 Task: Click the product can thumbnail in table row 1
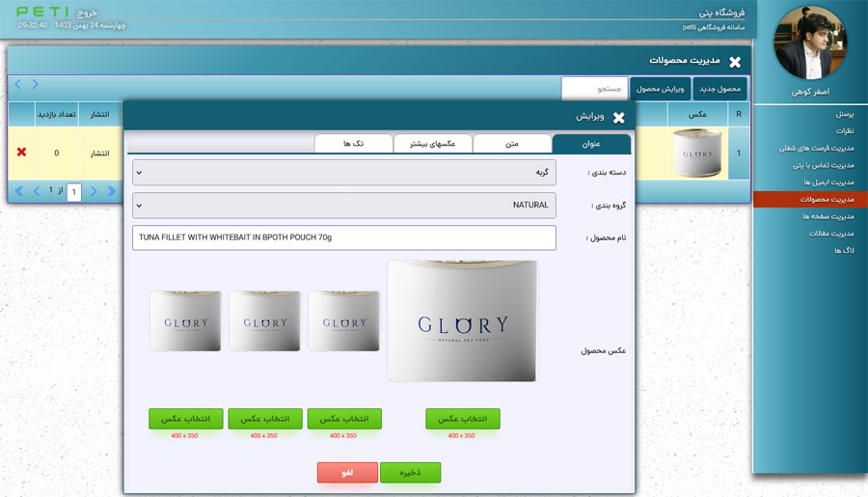[697, 152]
